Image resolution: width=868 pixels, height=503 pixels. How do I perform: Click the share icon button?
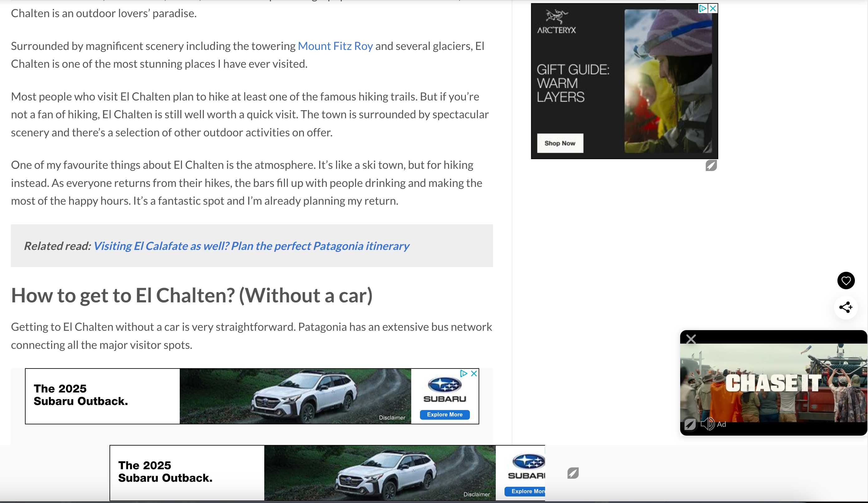[x=846, y=307]
